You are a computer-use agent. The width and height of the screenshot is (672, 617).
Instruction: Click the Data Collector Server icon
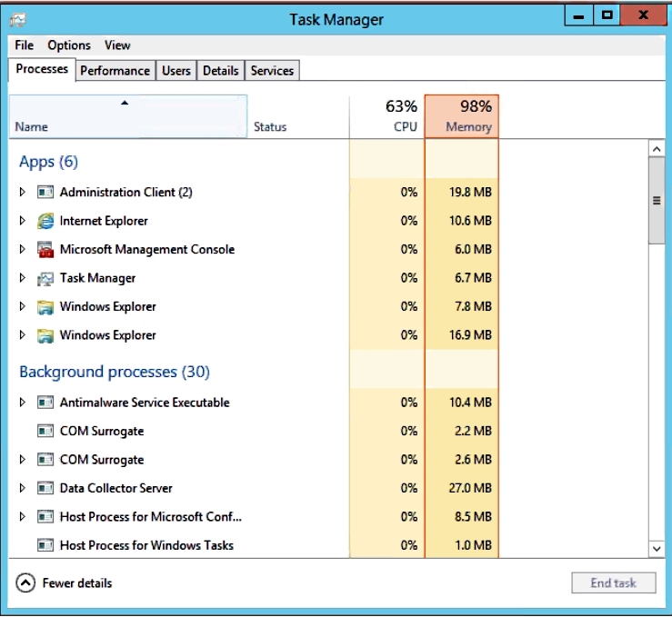45,489
